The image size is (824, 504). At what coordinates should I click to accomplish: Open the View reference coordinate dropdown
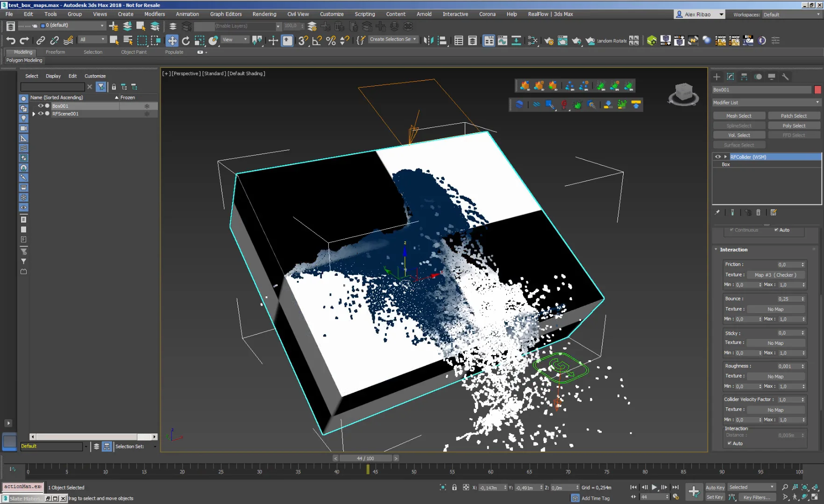tap(235, 40)
